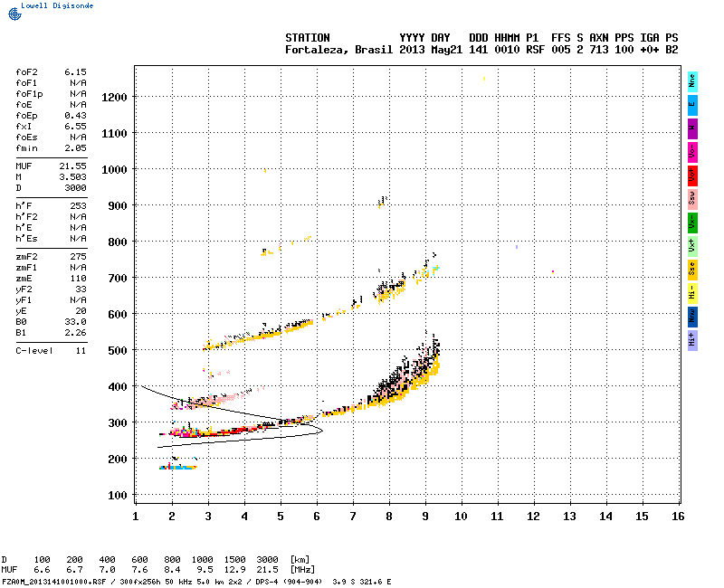Viewport: 724px width, 588px height.
Task: Click the zmE value 110
Action: click(x=78, y=279)
